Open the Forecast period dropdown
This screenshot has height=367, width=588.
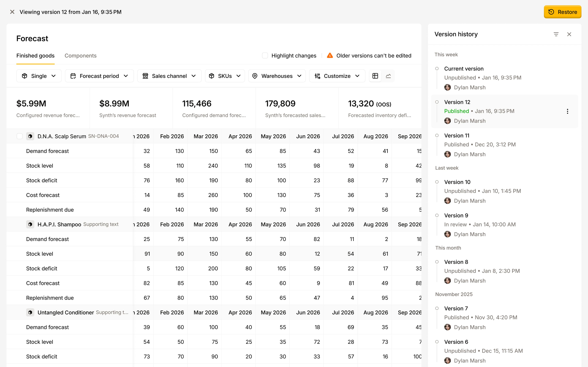(99, 76)
